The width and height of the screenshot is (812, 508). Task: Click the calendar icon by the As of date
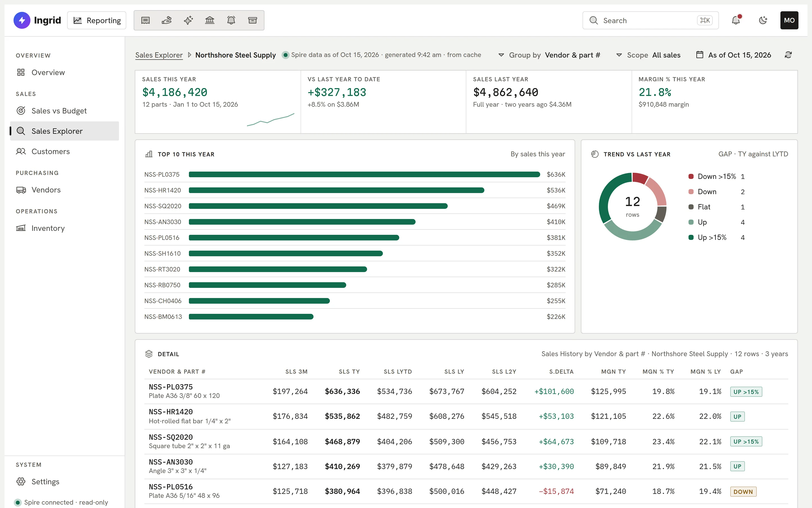coord(700,55)
